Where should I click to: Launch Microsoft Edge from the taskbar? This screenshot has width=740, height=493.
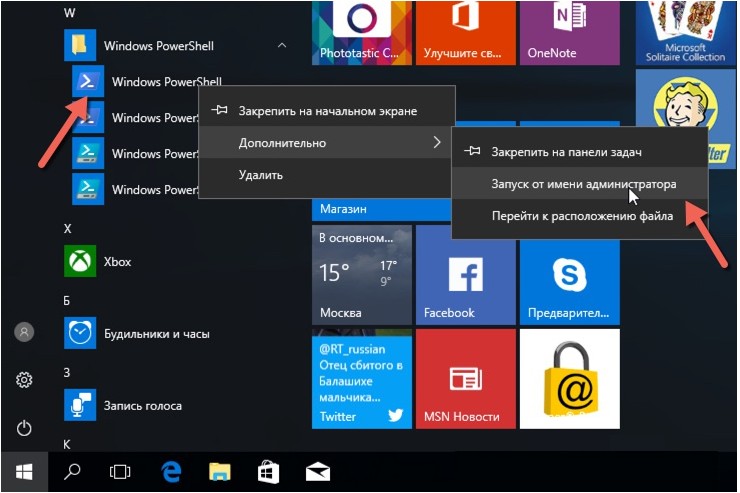coord(171,472)
